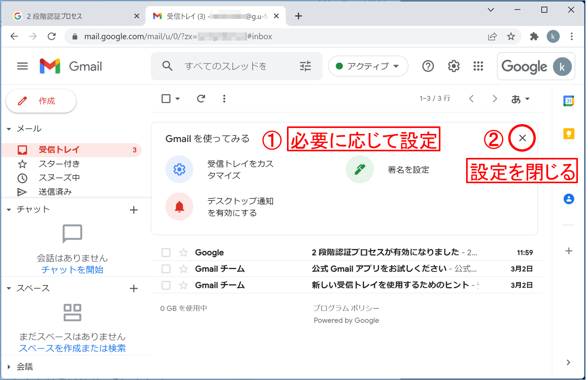Reload the page in the browser

[51, 37]
